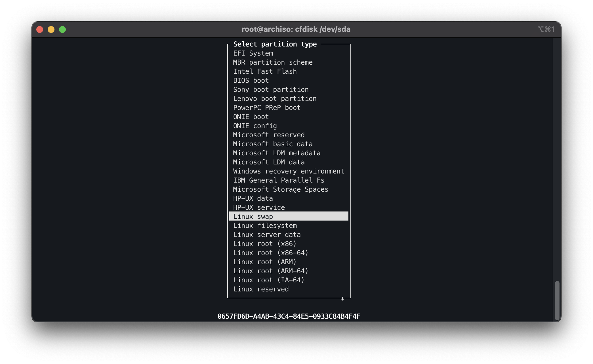
Task: Close the terminal with red button
Action: [40, 29]
